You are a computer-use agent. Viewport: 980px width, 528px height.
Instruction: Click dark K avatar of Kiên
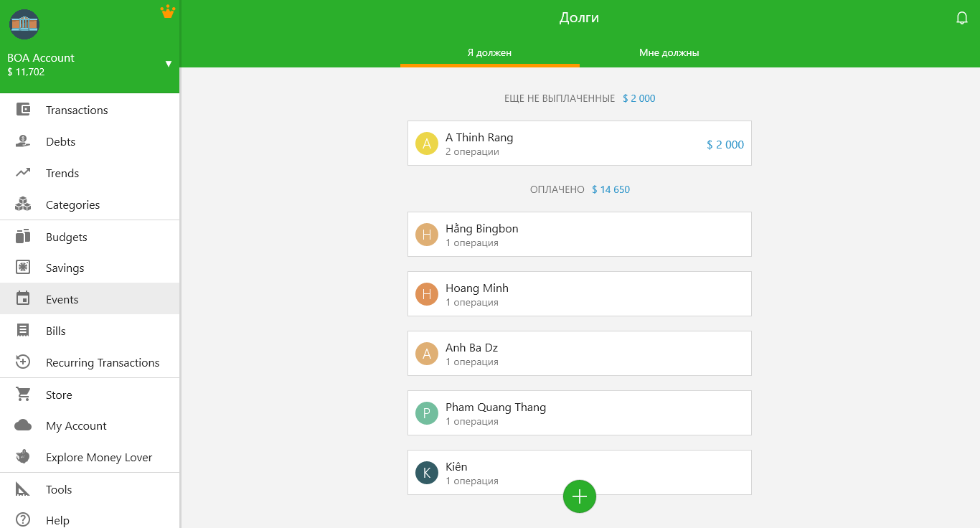click(x=427, y=473)
